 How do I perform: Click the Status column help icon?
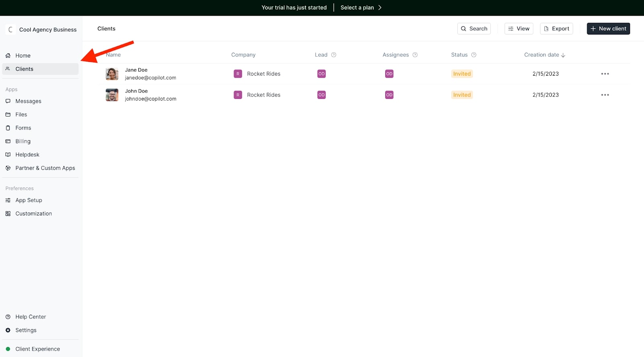click(474, 55)
